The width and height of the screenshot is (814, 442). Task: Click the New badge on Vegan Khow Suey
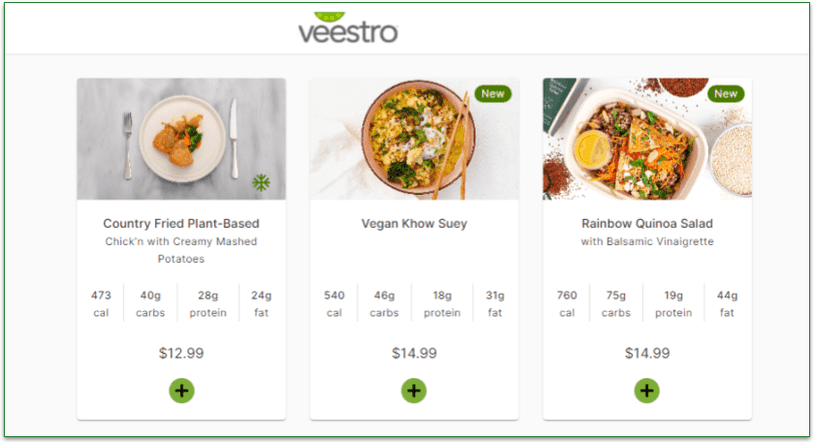point(493,94)
